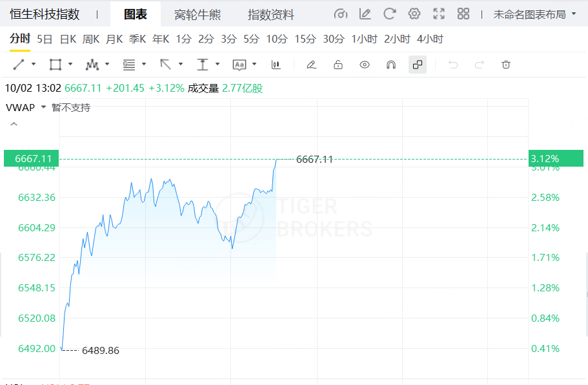Screen dimensions: 588x385
Task: Toggle the lock drawings icon
Action: tap(338, 65)
